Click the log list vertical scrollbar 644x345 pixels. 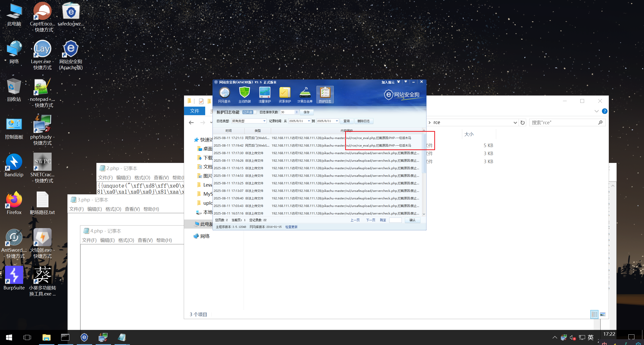pos(424,153)
